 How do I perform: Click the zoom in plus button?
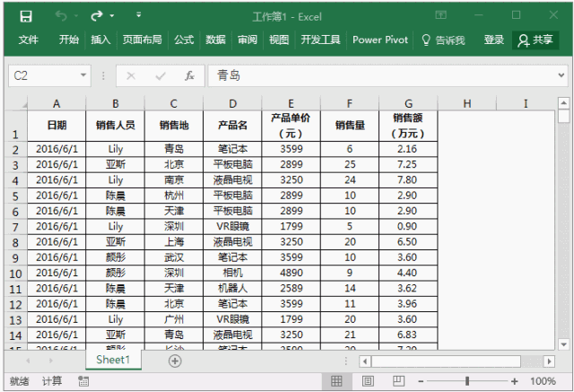(x=514, y=382)
